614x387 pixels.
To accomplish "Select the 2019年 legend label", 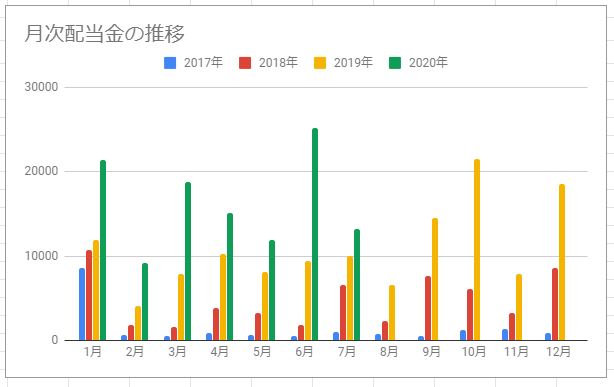I will tap(353, 63).
